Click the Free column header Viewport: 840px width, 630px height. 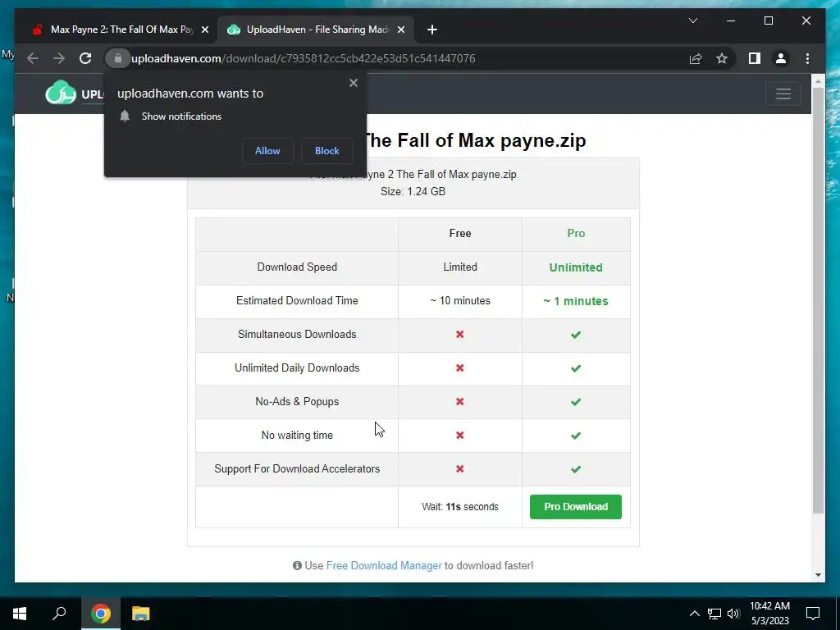coord(460,234)
